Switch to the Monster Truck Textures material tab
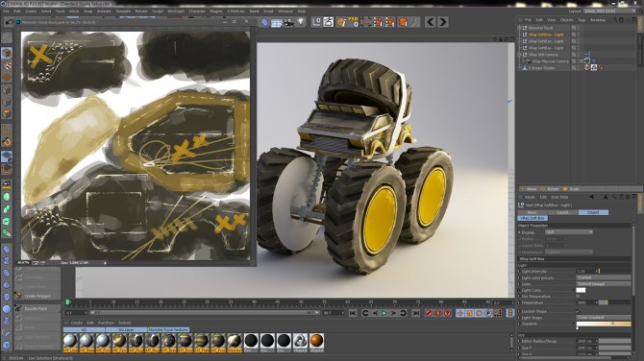Viewport: 644px width, 361px height. (168, 329)
